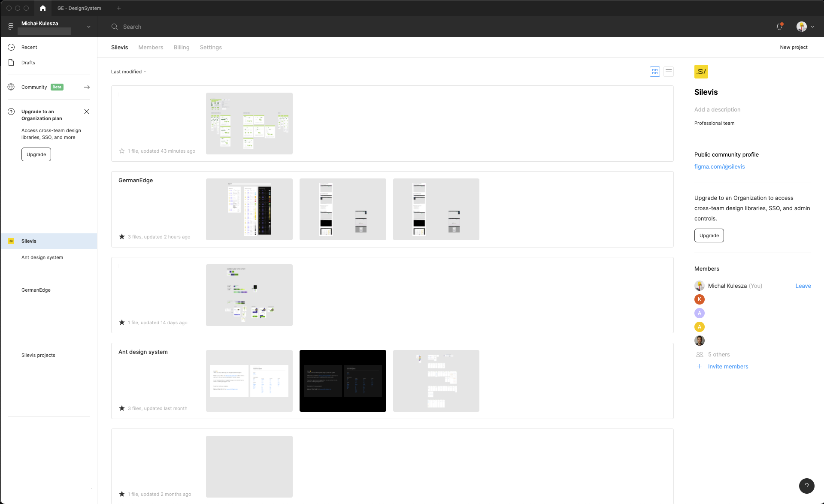Dismiss the Organization plan upgrade banner
Viewport: 824px width, 504px height.
point(87,112)
